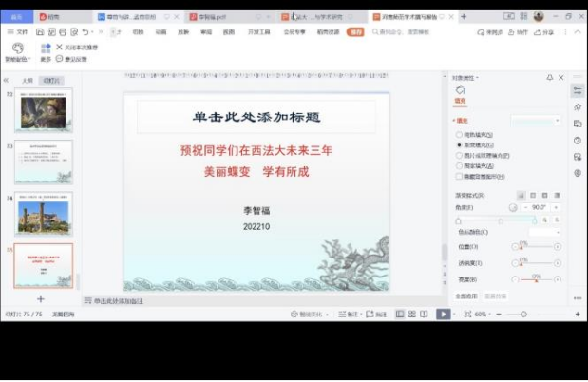
Task: Select picture or texture fill option
Action: pos(460,155)
